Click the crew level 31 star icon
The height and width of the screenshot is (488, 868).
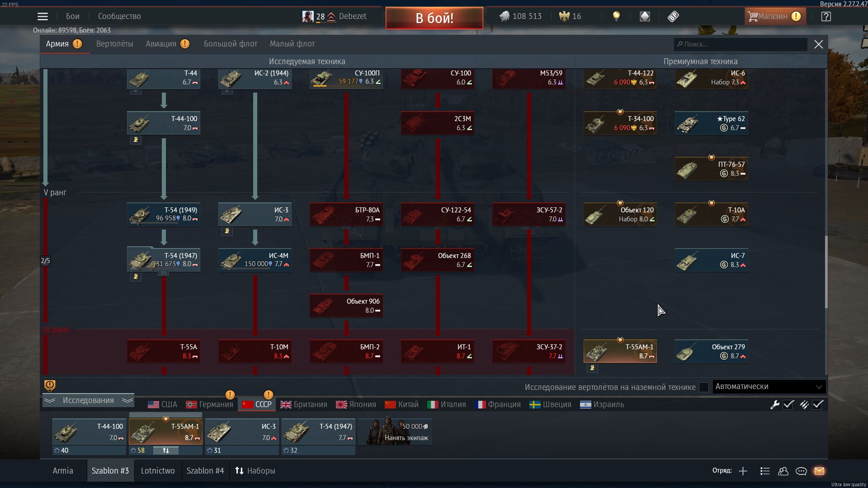pyautogui.click(x=210, y=450)
